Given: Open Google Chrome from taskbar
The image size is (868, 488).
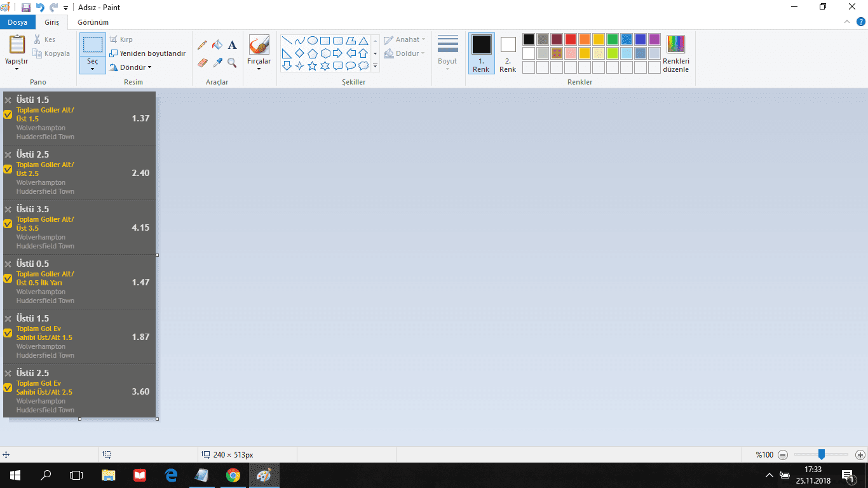Looking at the screenshot, I should 233,475.
